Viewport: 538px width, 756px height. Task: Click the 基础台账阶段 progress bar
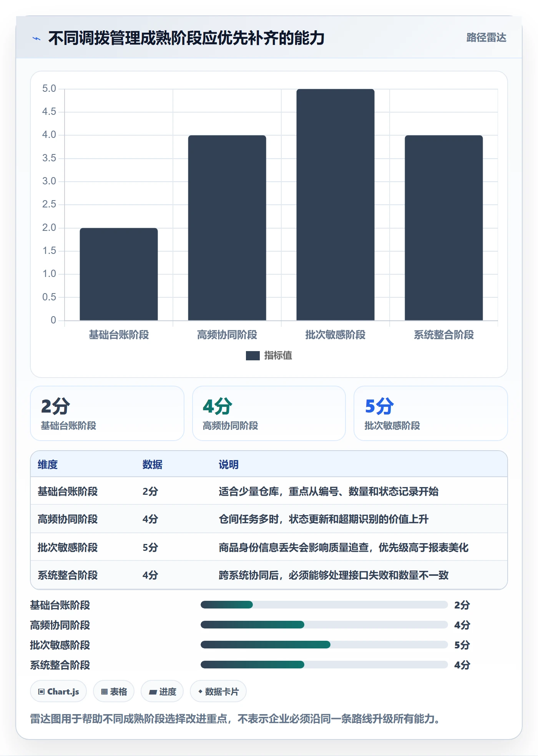pos(324,605)
